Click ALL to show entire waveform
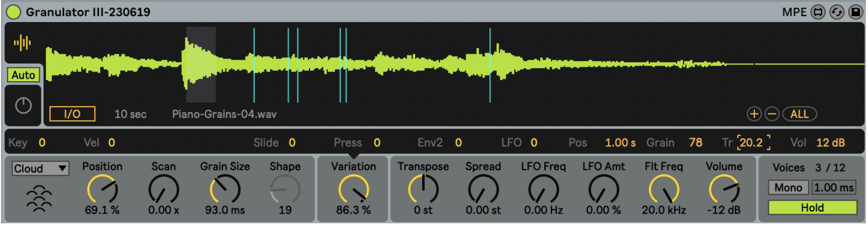Image resolution: width=868 pixels, height=226 pixels. click(799, 114)
